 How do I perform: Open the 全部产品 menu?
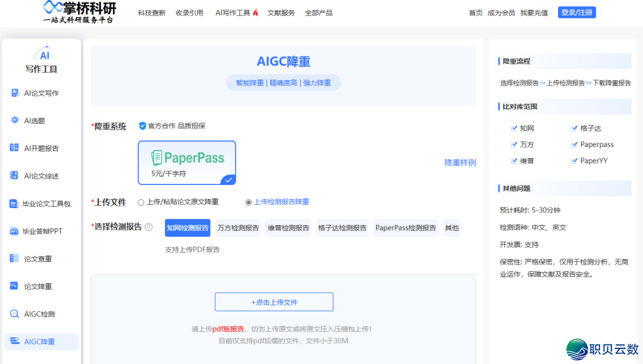click(319, 12)
